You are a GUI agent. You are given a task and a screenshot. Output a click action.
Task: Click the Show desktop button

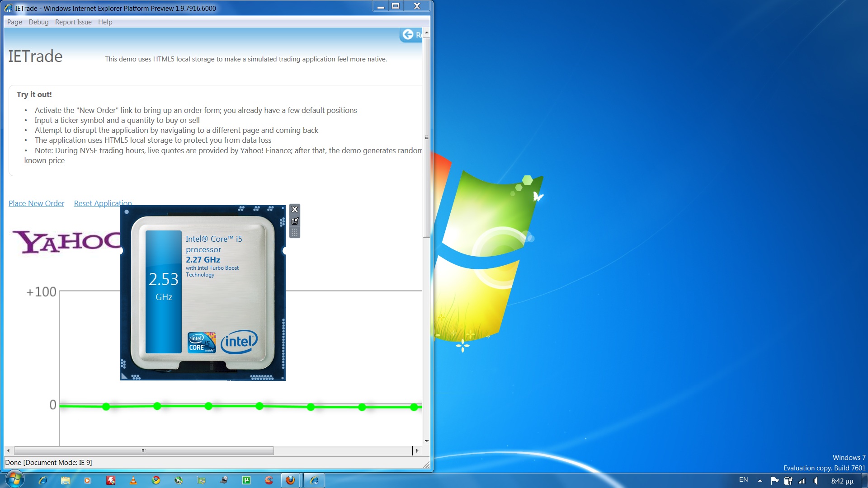pyautogui.click(x=864, y=480)
